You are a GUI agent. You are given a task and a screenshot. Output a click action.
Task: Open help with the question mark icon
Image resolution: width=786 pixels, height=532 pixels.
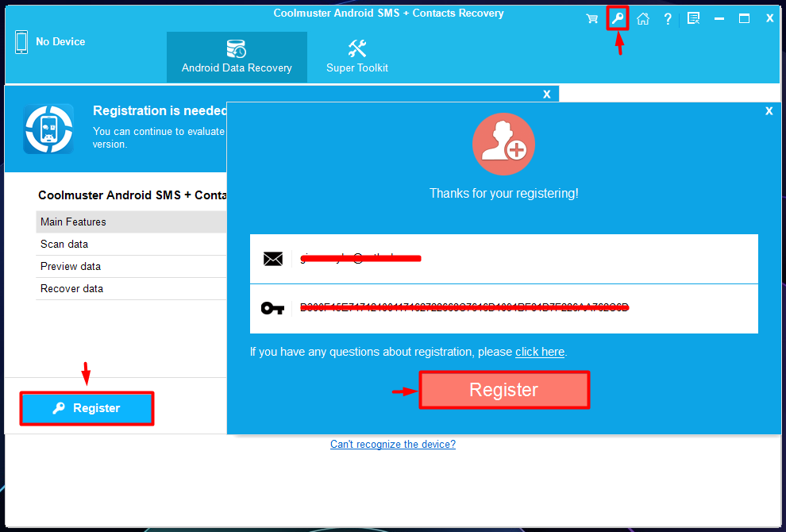click(668, 19)
